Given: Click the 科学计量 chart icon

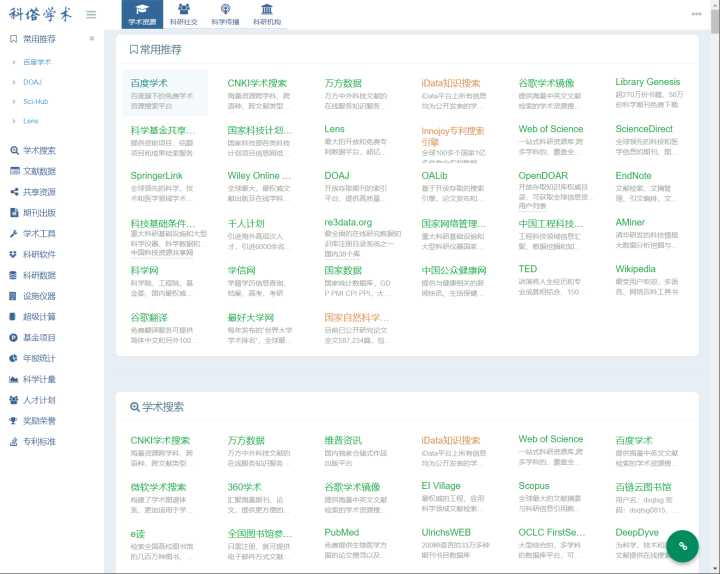Looking at the screenshot, I should [x=13, y=379].
